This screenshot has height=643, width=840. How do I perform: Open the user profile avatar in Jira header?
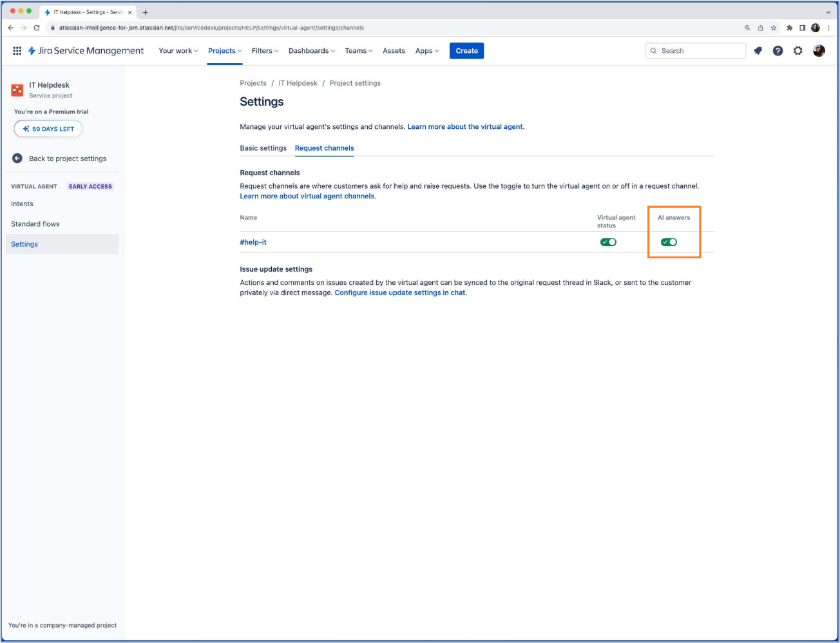[x=819, y=51]
